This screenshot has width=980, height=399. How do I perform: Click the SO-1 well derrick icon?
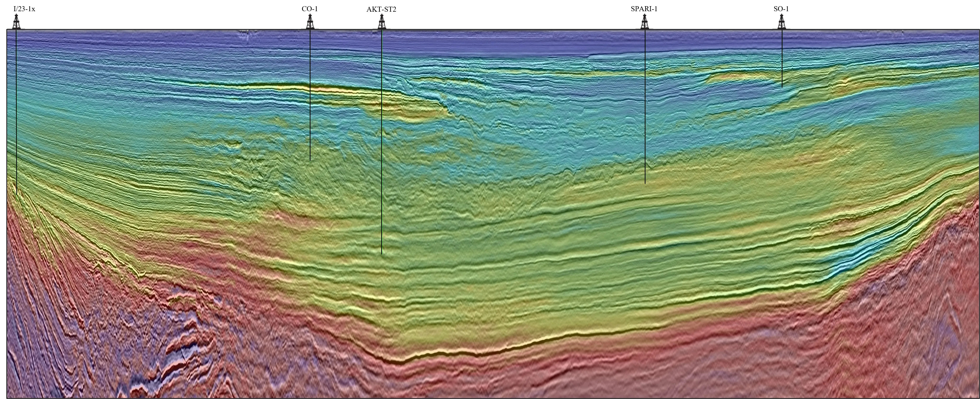[x=782, y=21]
